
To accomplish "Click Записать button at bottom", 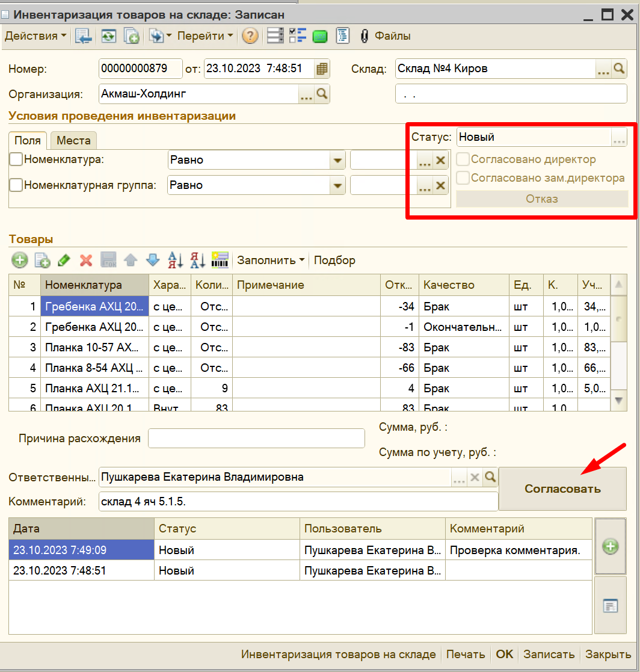I will [549, 655].
